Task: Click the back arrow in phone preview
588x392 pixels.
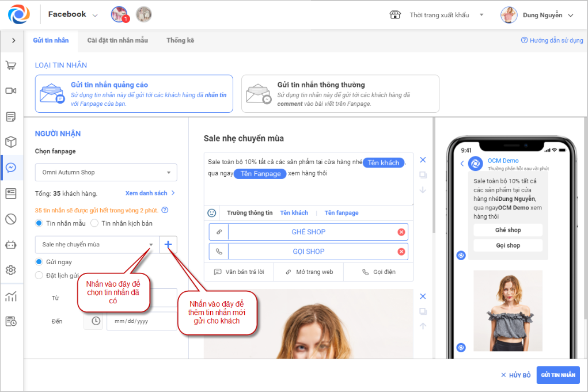Action: 462,164
